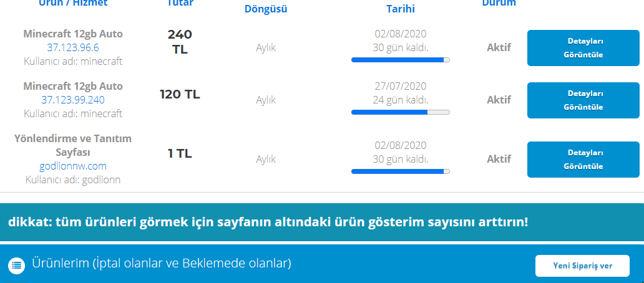The image size is (644, 283).
Task: View details for the 37.123.96.6 server
Action: coord(583,48)
